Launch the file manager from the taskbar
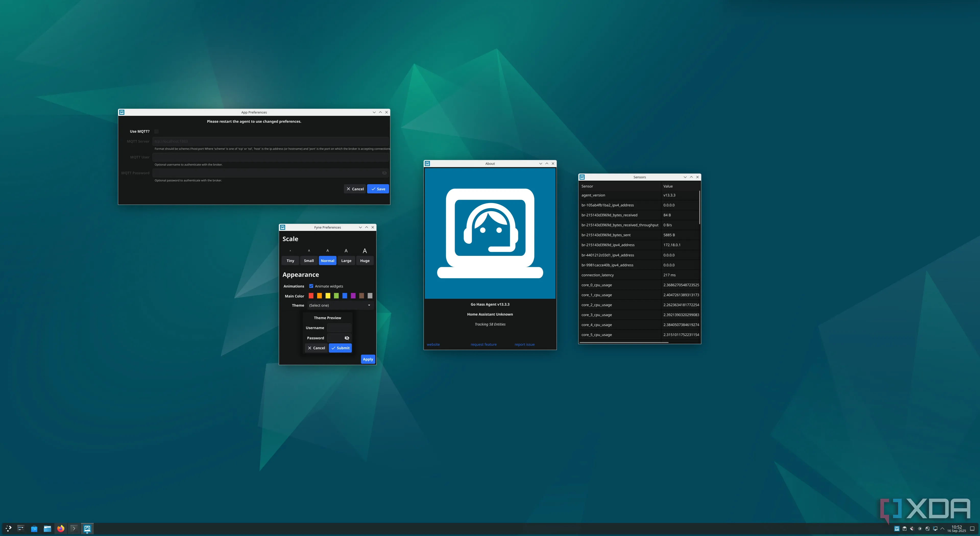This screenshot has width=980, height=536. point(47,528)
